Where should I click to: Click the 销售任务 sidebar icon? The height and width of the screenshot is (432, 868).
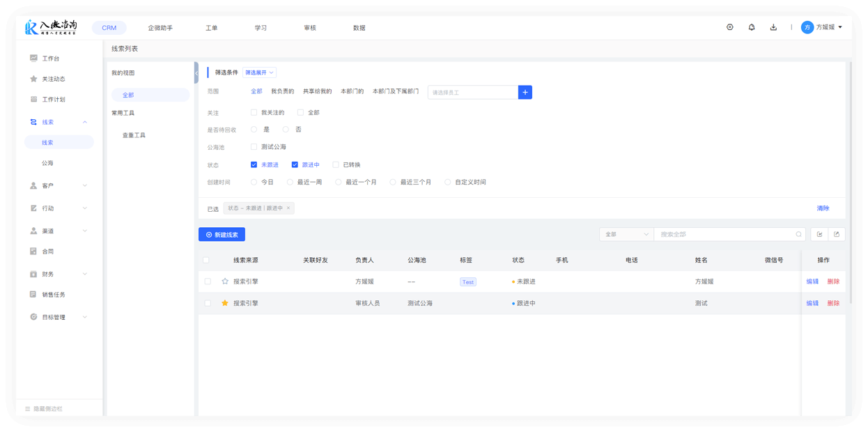tap(33, 294)
